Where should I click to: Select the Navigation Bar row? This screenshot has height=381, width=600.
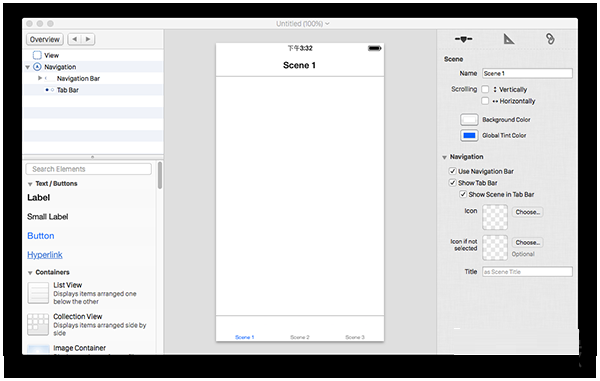[x=93, y=78]
